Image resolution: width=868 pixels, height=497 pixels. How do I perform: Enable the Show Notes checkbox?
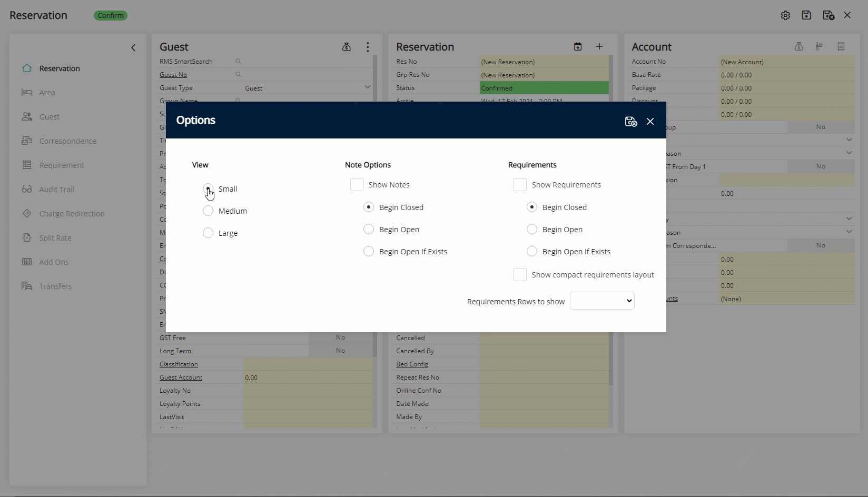pyautogui.click(x=357, y=184)
